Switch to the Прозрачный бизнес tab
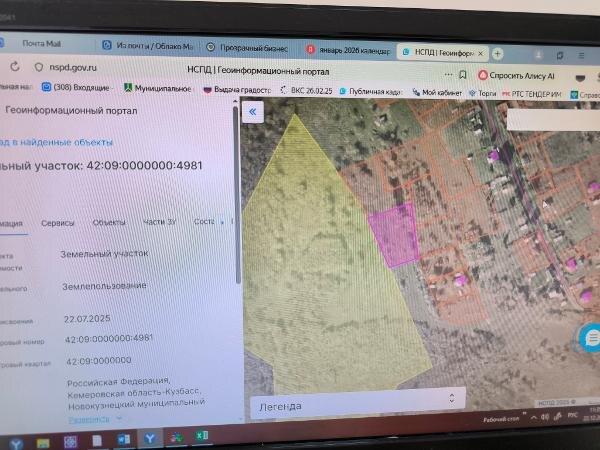 [x=248, y=48]
